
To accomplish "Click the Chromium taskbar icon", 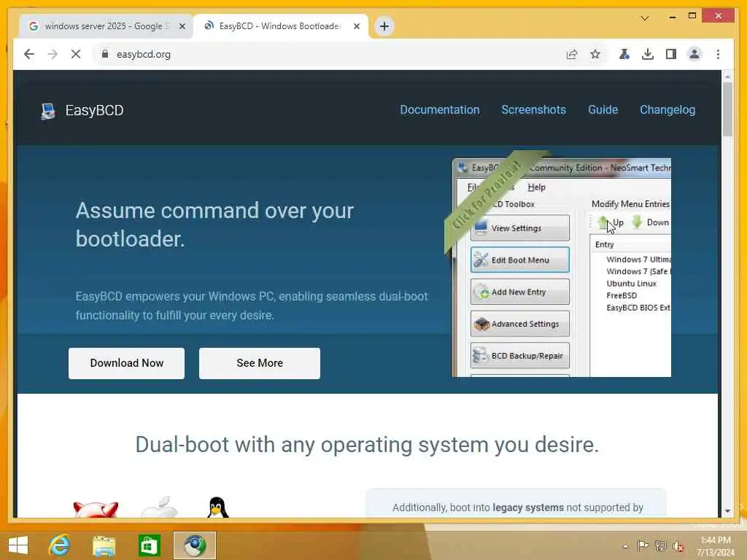I will point(194,545).
